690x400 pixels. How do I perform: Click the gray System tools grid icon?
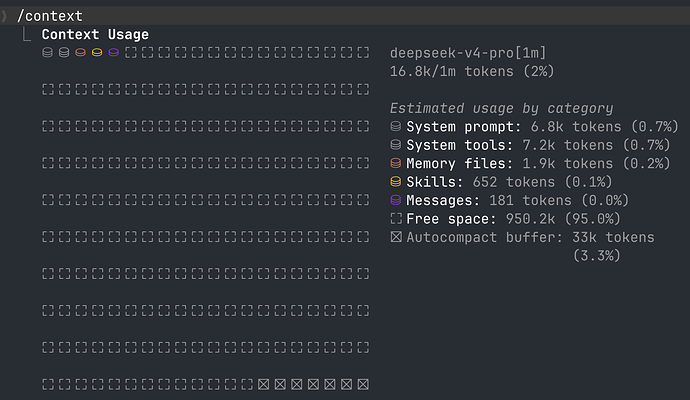coord(64,53)
